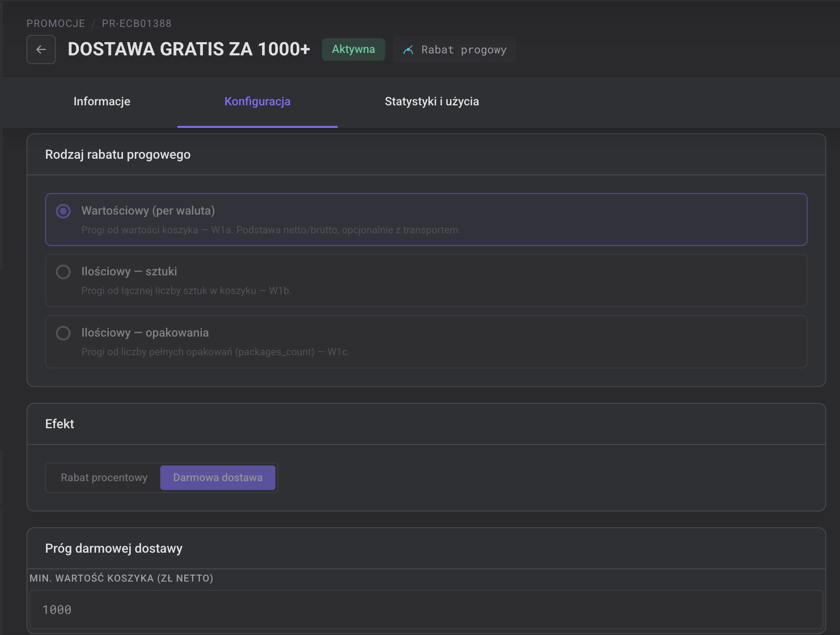Click the Efekt section heading
The height and width of the screenshot is (635, 840).
click(60, 424)
